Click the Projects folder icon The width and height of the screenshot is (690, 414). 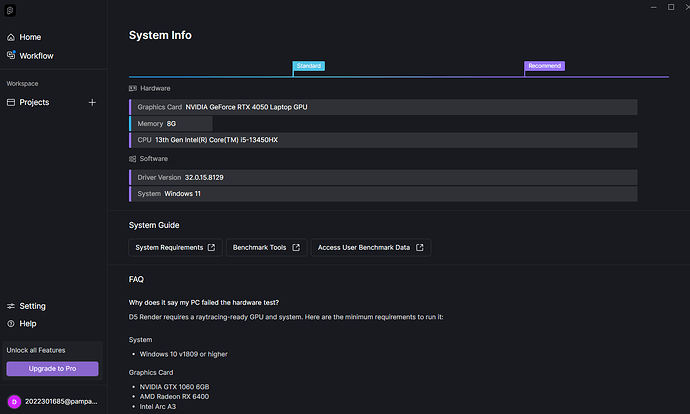point(11,102)
